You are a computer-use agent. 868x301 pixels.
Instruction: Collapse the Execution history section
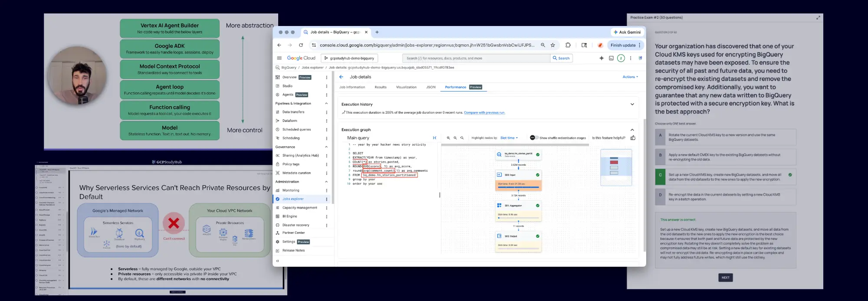point(632,104)
